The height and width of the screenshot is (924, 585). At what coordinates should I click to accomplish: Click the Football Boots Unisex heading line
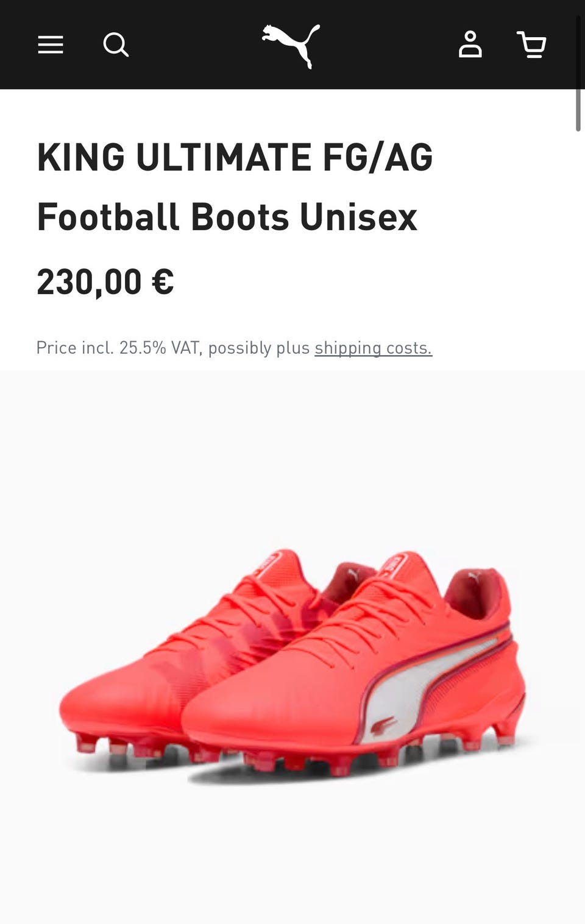pos(227,217)
